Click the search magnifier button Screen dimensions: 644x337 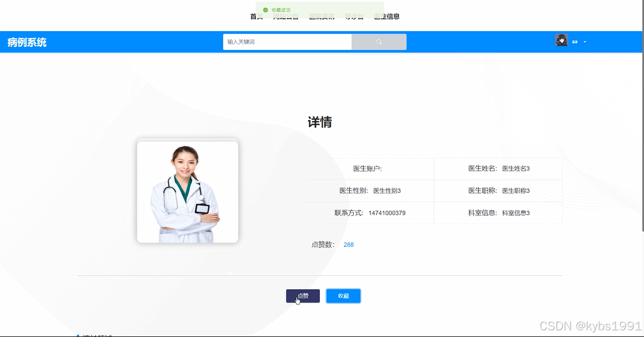(x=379, y=42)
